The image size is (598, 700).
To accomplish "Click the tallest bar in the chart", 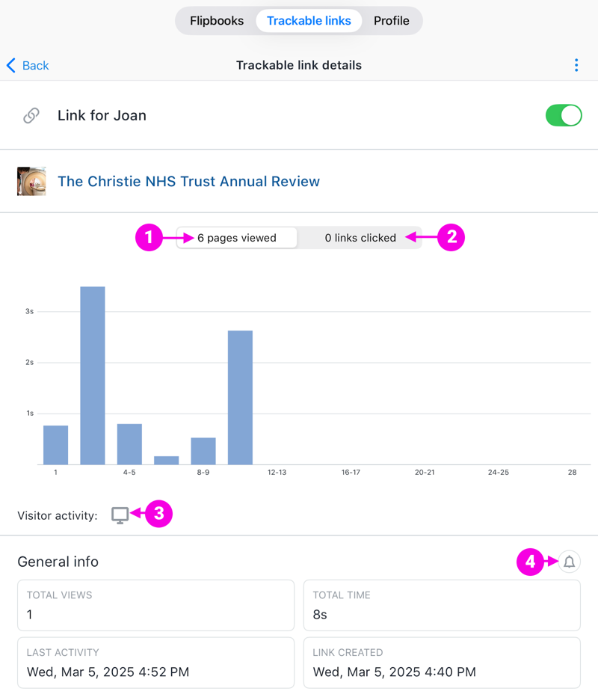I will [x=93, y=375].
